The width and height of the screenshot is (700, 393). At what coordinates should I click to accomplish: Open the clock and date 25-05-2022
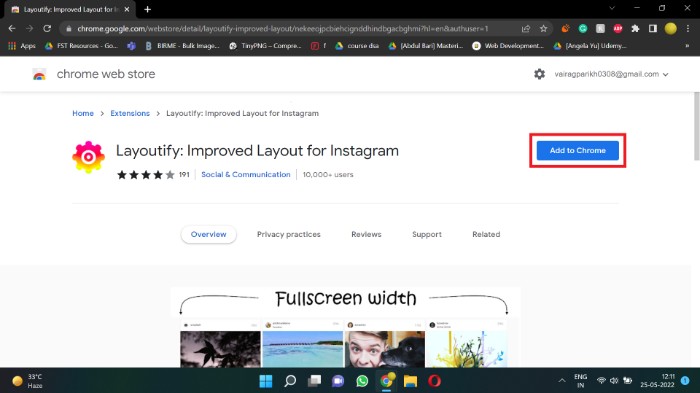click(x=657, y=380)
